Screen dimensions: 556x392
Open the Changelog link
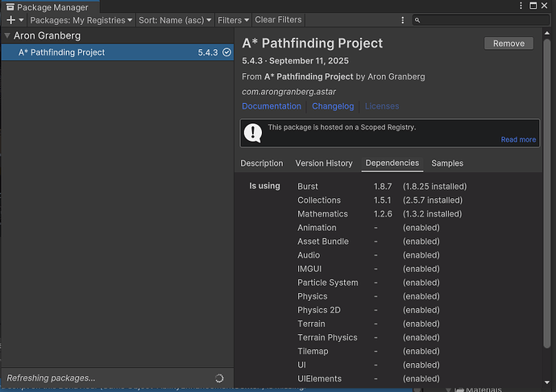[x=333, y=106]
